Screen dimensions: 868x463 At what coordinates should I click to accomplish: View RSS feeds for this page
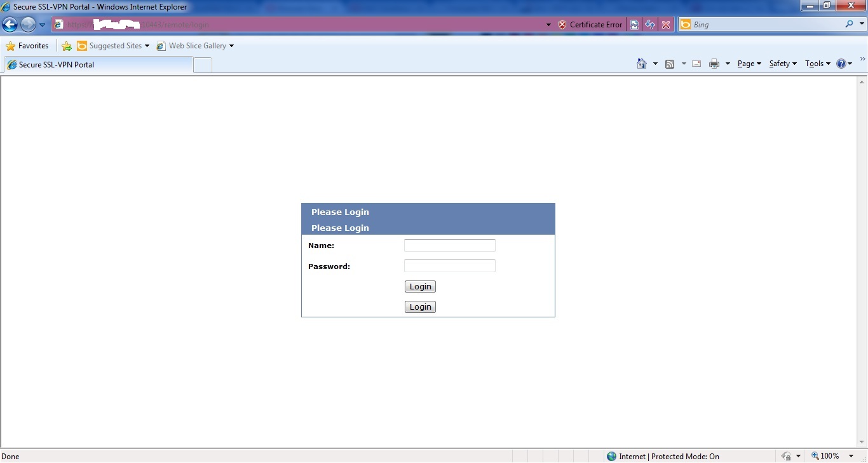pos(670,64)
